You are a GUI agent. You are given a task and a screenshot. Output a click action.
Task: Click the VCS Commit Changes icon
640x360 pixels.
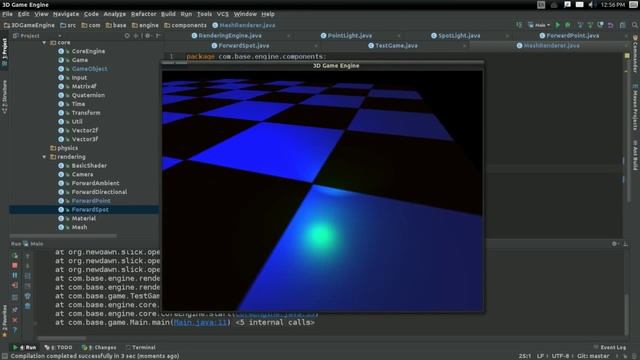pyautogui.click(x=590, y=25)
